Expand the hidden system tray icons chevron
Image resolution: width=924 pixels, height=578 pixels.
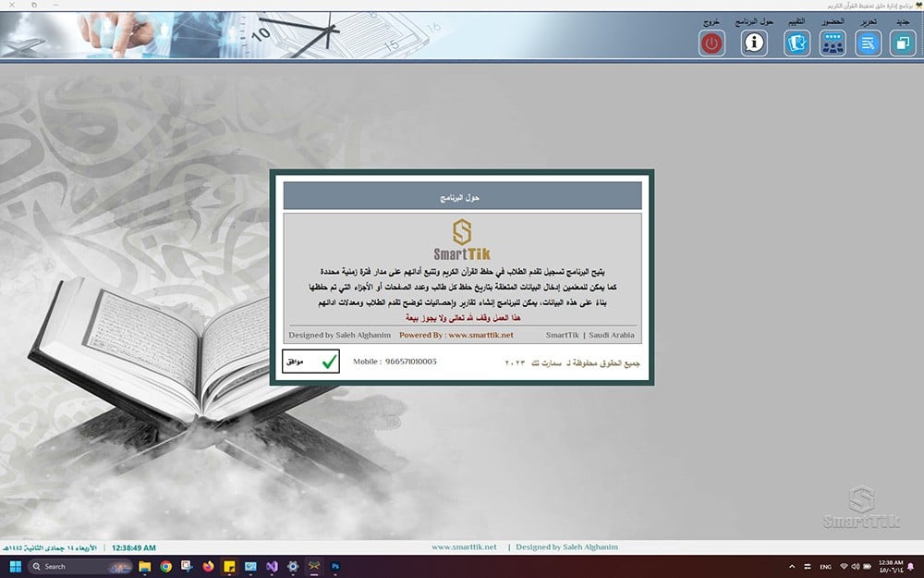[792, 566]
